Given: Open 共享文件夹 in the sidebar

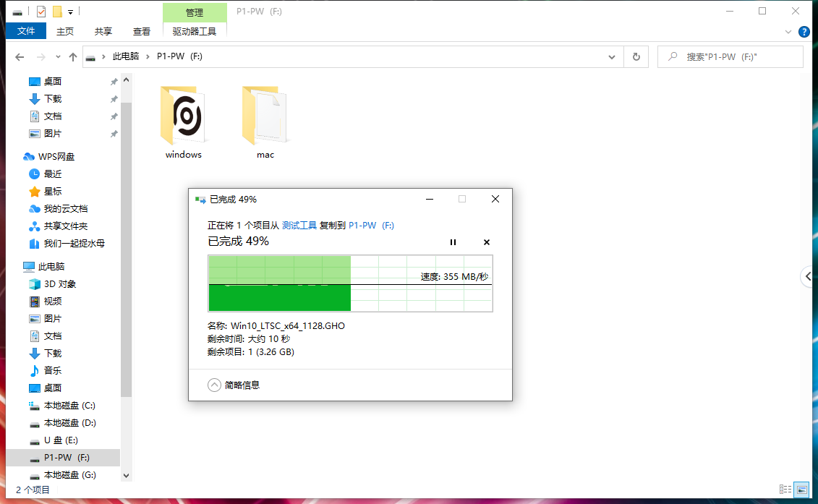Looking at the screenshot, I should (65, 226).
